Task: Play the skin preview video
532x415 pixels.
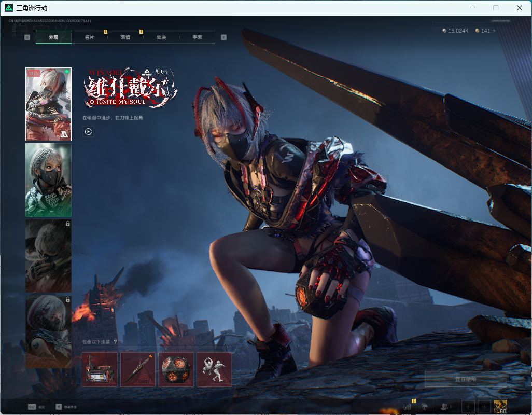Action: point(89,132)
